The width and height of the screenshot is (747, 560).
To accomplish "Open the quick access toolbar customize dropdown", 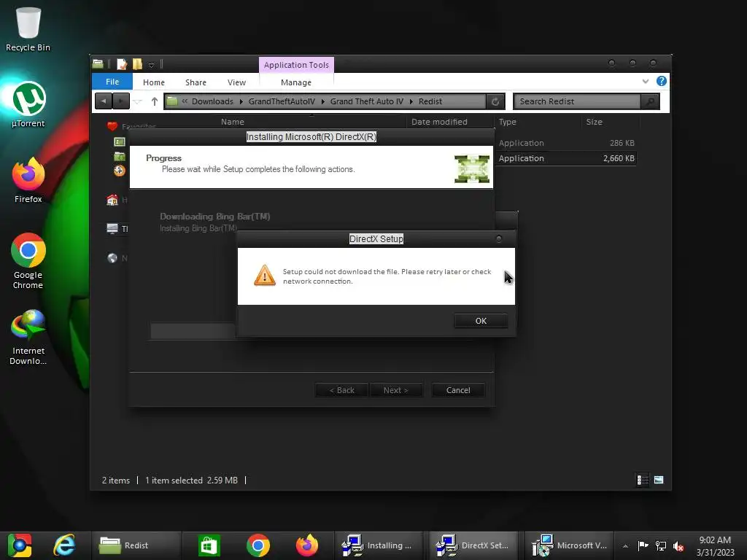I will (x=151, y=65).
